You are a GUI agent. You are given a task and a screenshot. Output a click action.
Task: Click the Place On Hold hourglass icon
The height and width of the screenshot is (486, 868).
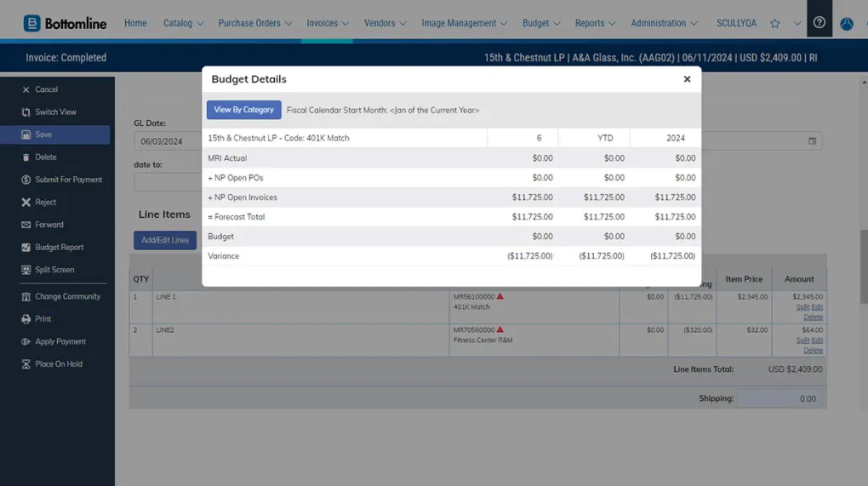26,364
